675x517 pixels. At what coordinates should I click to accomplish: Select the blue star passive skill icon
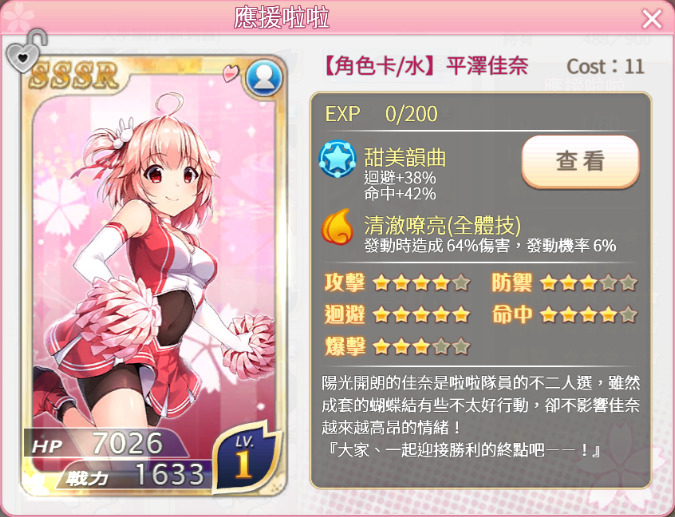click(338, 159)
